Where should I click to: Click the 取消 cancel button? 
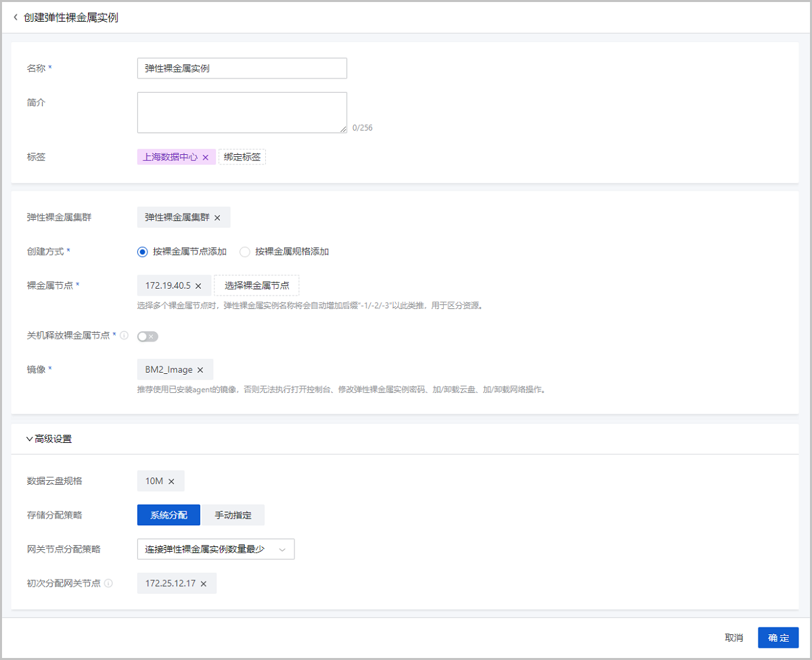coord(734,638)
